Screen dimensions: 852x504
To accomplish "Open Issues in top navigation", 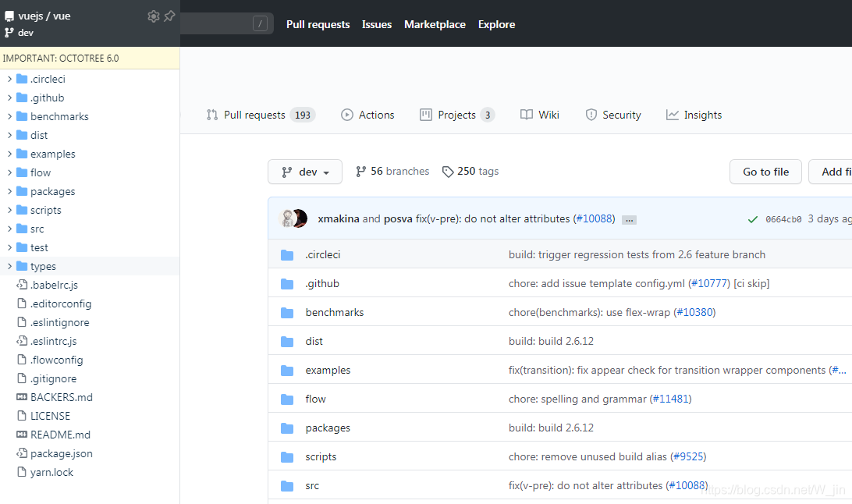I will pyautogui.click(x=377, y=24).
